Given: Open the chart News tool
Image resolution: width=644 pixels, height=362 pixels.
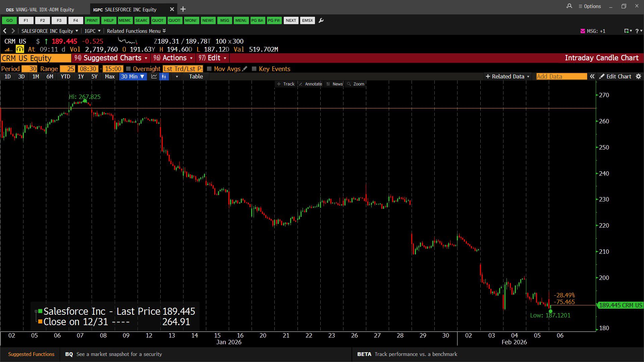Looking at the screenshot, I should point(334,84).
